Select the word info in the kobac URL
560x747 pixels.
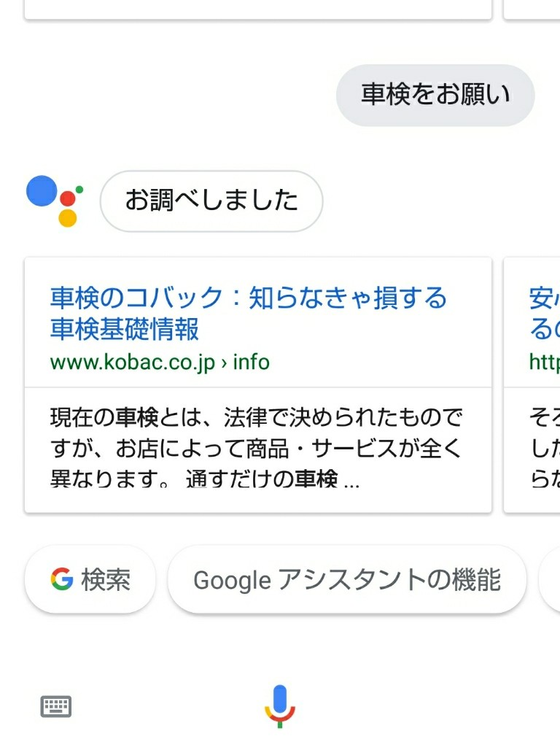point(251,362)
